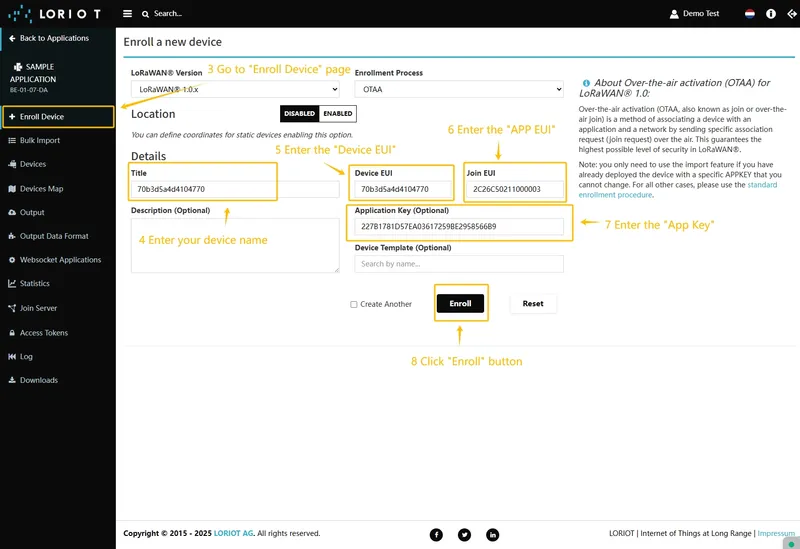
Task: Click the Demo Test username
Action: [701, 14]
